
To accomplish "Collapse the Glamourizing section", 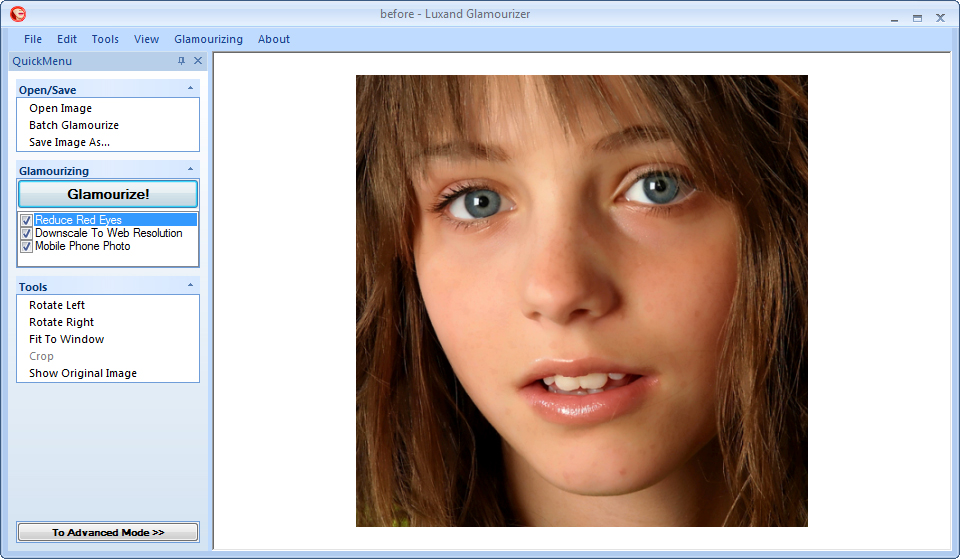I will (x=191, y=170).
